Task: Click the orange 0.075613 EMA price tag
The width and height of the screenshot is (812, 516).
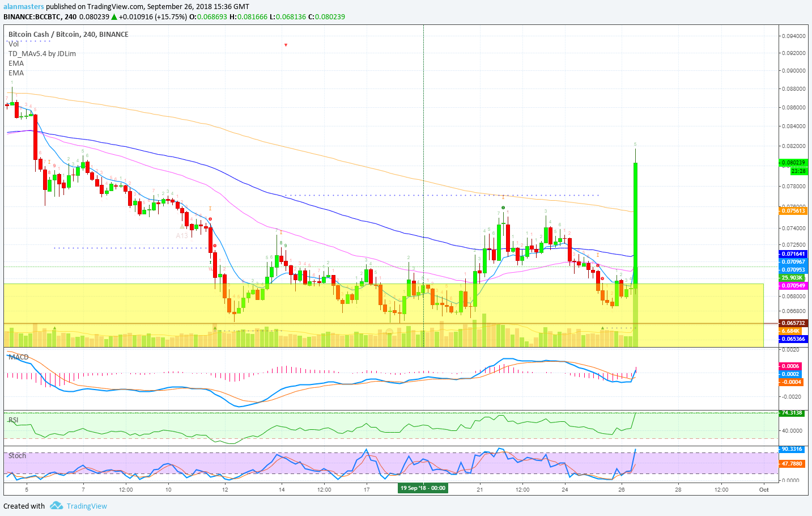Action: point(793,210)
